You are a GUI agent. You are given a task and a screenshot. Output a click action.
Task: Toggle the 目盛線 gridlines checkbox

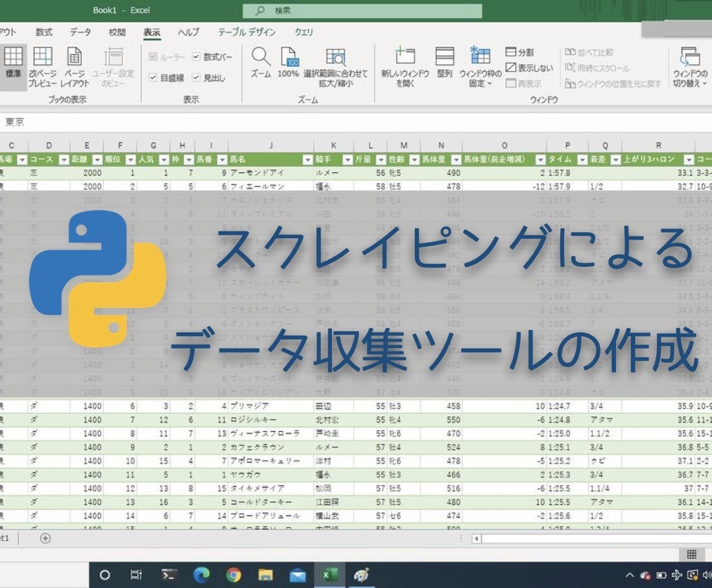[152, 77]
